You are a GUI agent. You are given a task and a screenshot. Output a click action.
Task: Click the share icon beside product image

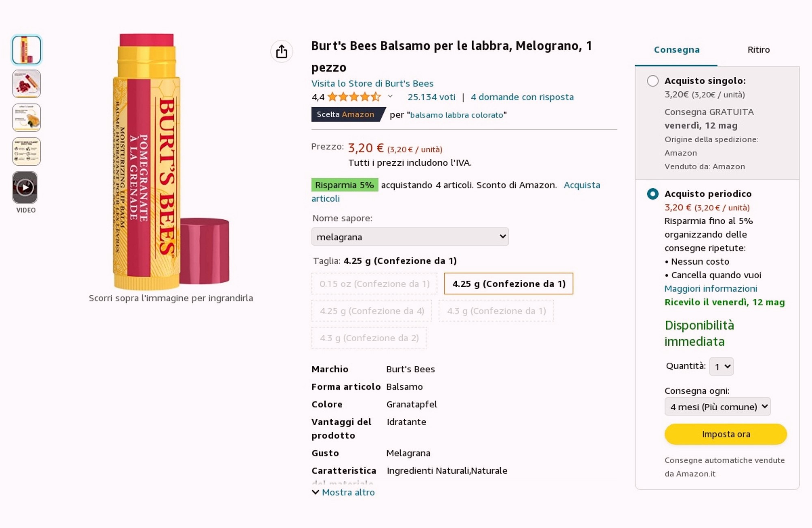coord(281,52)
